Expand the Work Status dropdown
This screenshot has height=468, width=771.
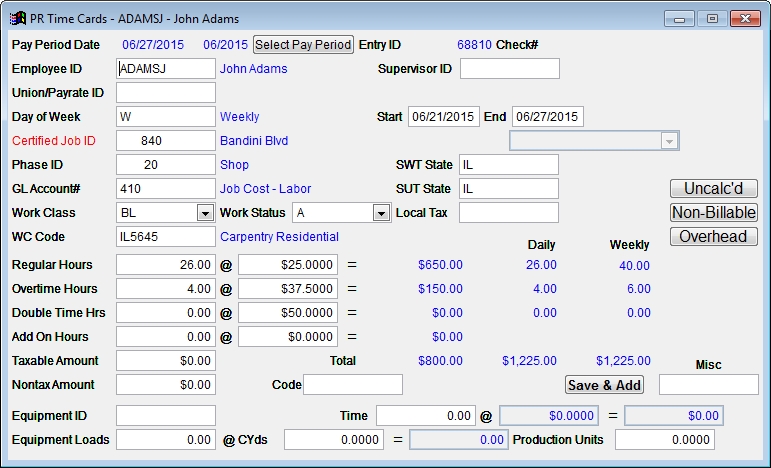click(380, 213)
